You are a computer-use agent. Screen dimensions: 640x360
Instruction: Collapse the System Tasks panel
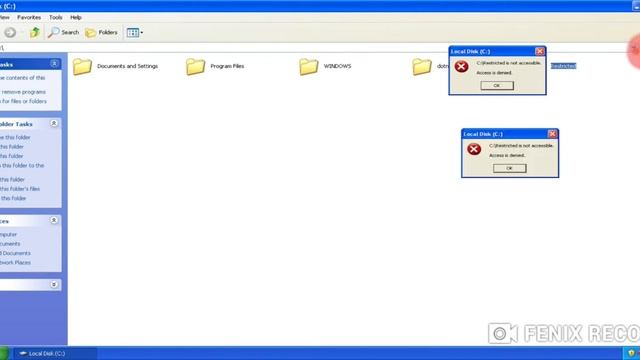click(54, 64)
